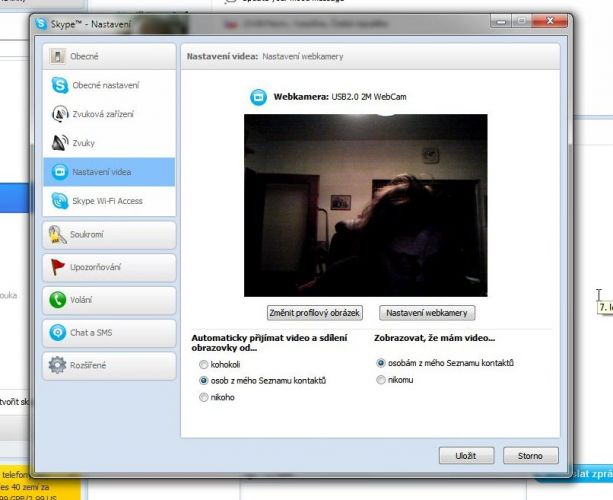Click the Skype Wi-Fi Access icon
This screenshot has width=613, height=500.
60,201
